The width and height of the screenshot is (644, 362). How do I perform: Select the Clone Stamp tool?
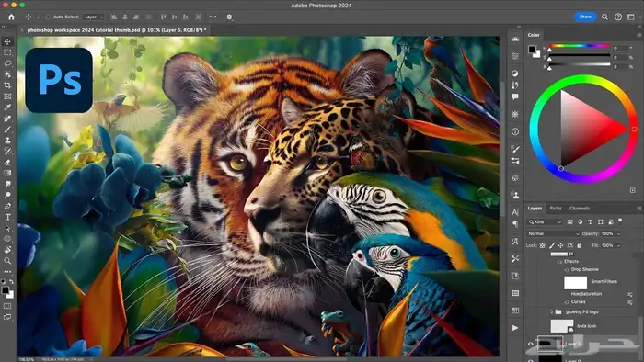point(7,141)
